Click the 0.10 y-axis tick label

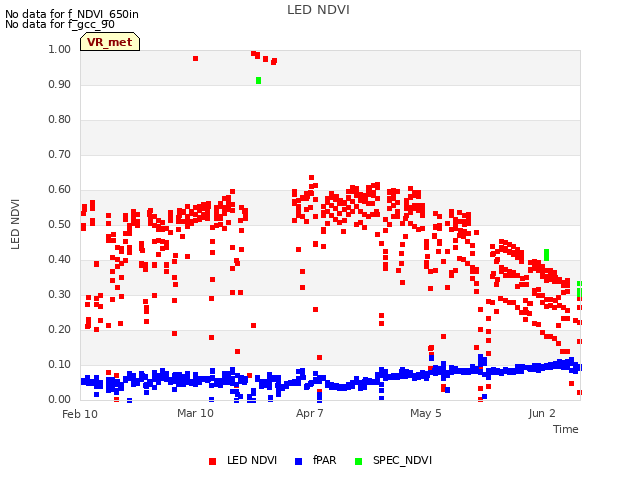tap(59, 364)
